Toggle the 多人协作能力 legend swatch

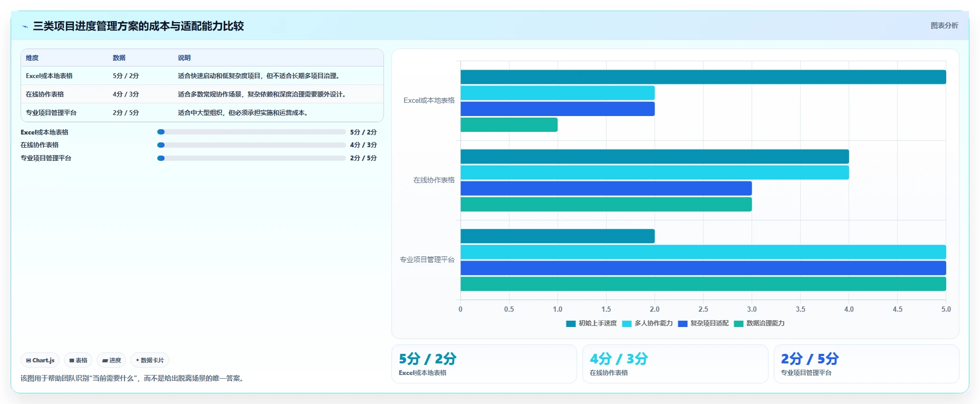[x=627, y=323]
